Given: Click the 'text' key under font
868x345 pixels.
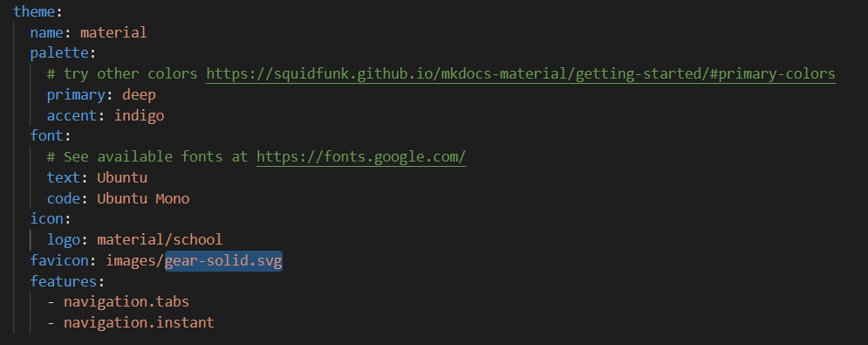Looking at the screenshot, I should [x=64, y=177].
